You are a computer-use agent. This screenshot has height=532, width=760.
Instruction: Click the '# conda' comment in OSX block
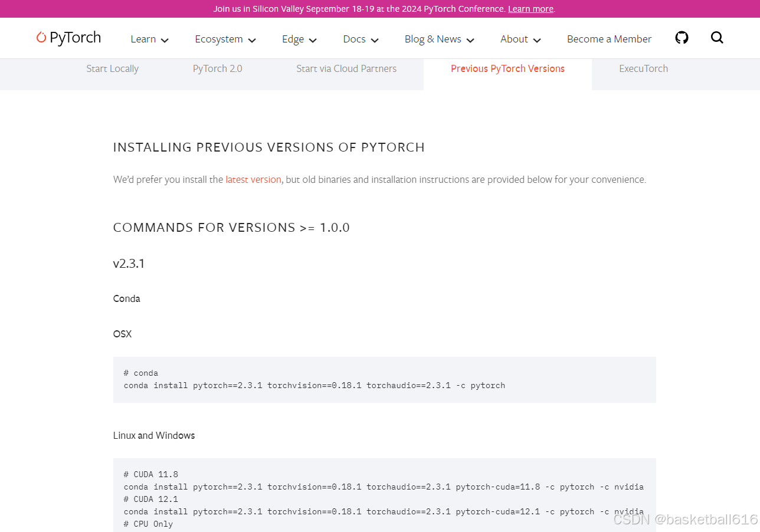(x=141, y=373)
